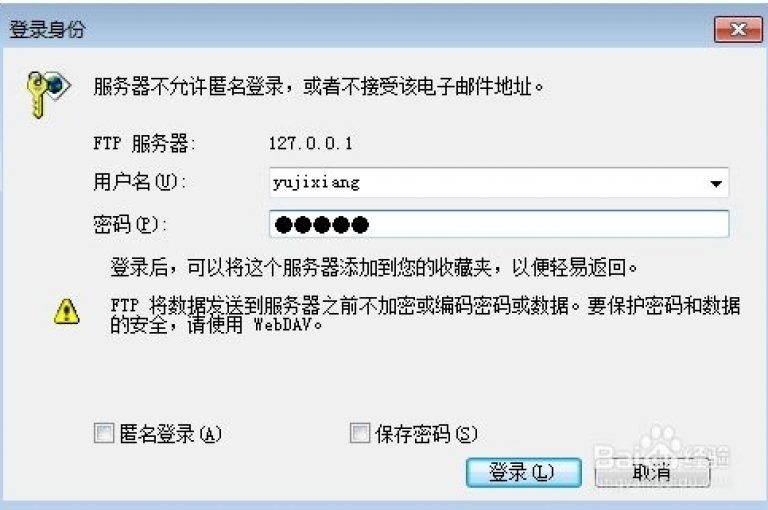
Task: Focus the 密码(P) password field
Action: [499, 224]
